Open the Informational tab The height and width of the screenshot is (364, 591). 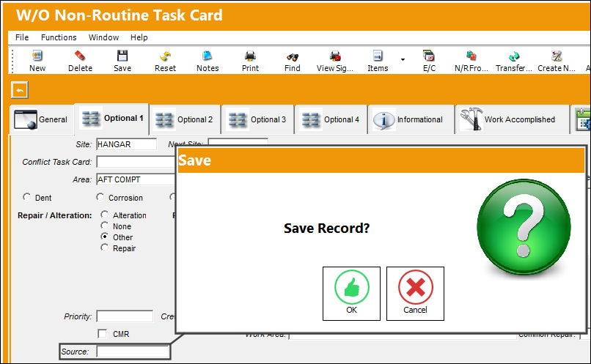click(x=411, y=119)
